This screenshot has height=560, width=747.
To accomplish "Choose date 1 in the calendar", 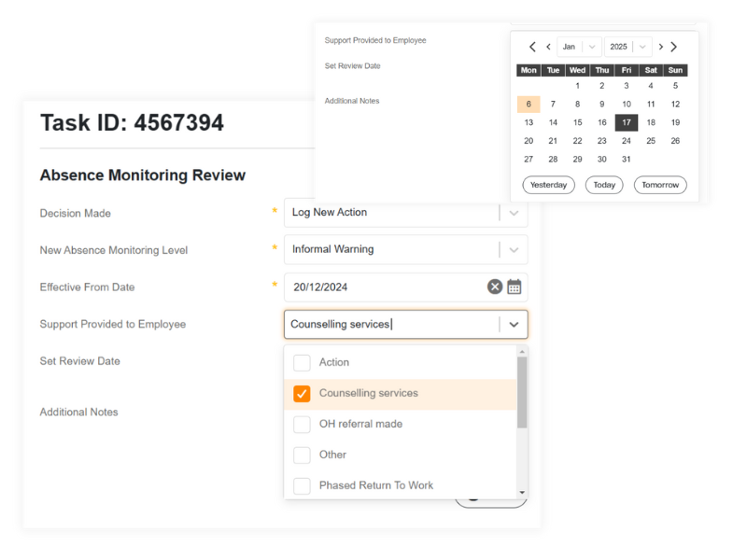I will [577, 86].
